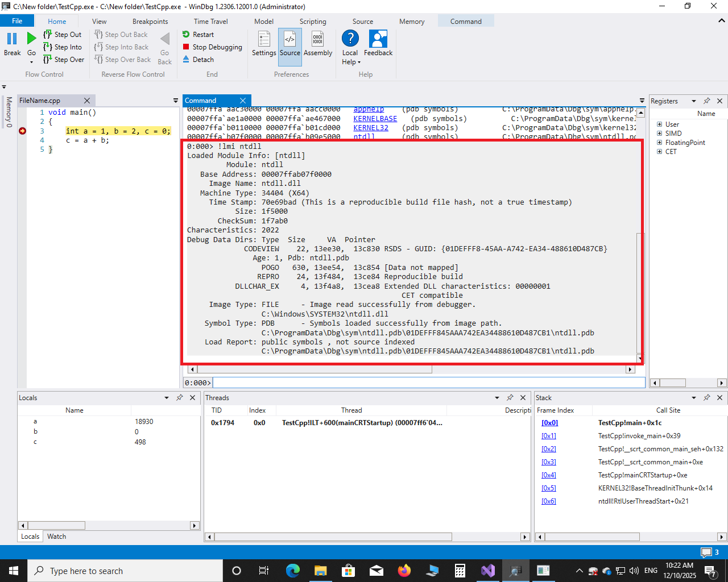Viewport: 728px width, 582px height.
Task: Toggle breakpoint marker on line 3
Action: click(23, 131)
